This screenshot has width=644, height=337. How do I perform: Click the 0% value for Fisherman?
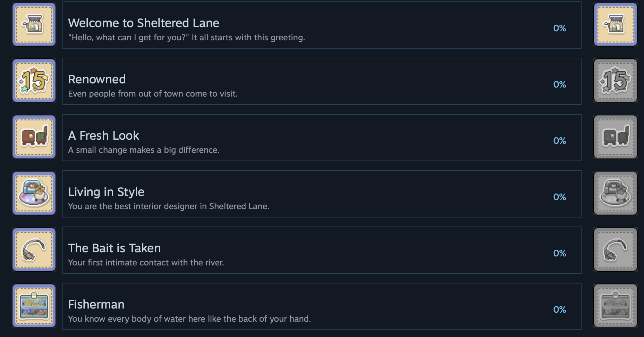click(x=559, y=310)
